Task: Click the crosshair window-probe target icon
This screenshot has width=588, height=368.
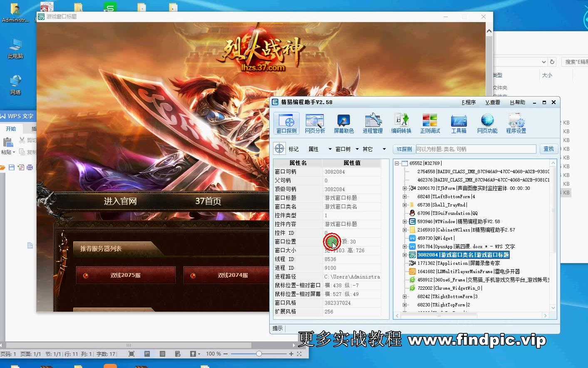Action: point(280,149)
